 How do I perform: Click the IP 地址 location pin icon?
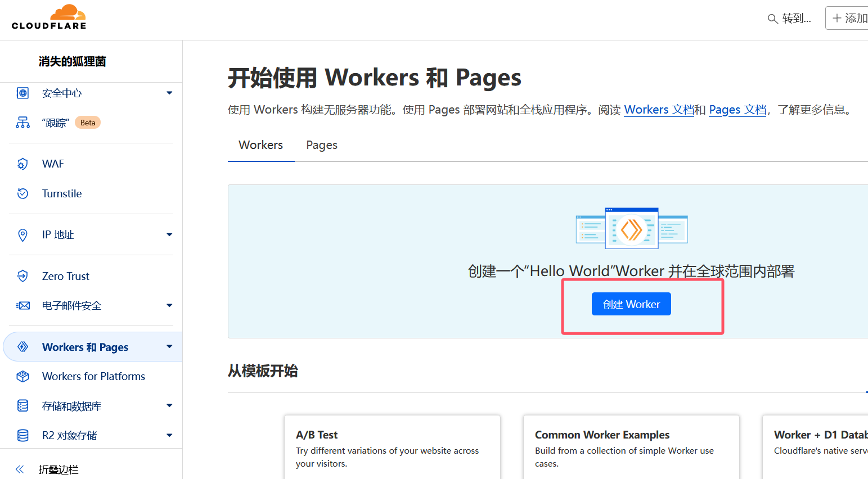(x=23, y=235)
